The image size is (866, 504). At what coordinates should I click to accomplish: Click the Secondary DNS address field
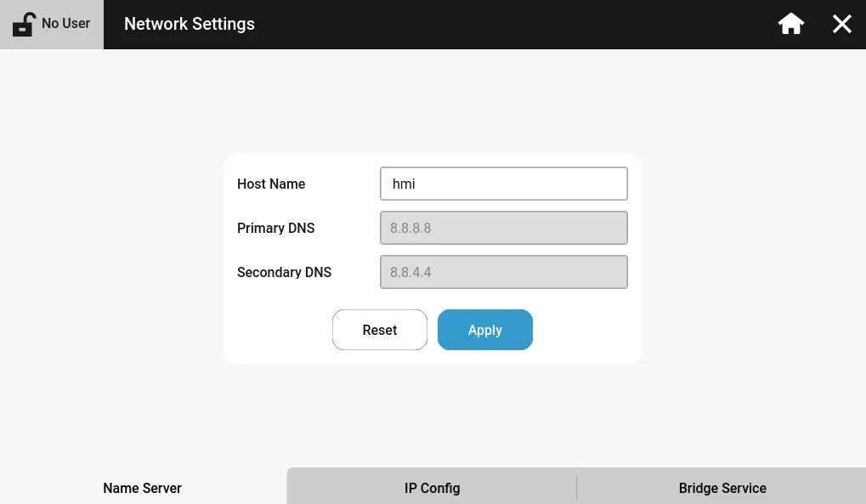pyautogui.click(x=503, y=272)
